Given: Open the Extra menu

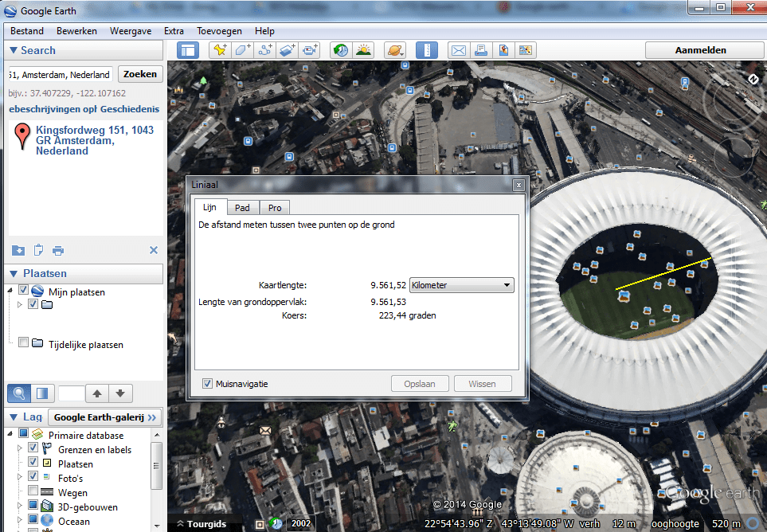Looking at the screenshot, I should point(174,31).
